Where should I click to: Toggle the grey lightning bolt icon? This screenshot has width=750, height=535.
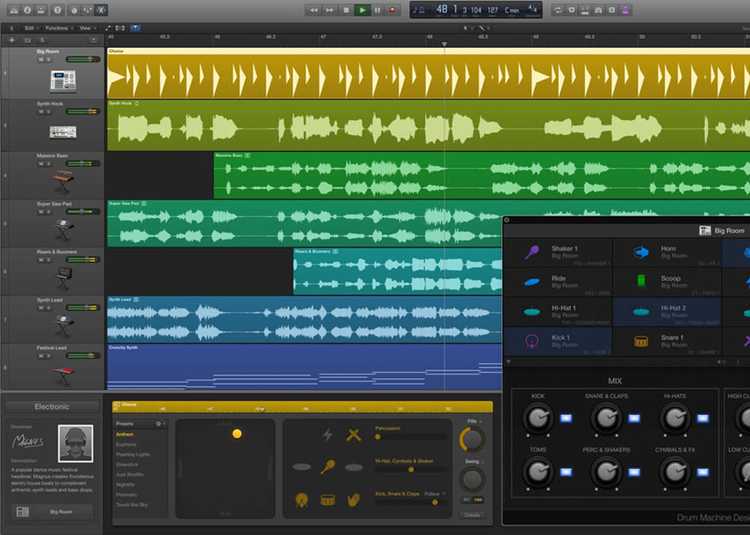[x=328, y=435]
